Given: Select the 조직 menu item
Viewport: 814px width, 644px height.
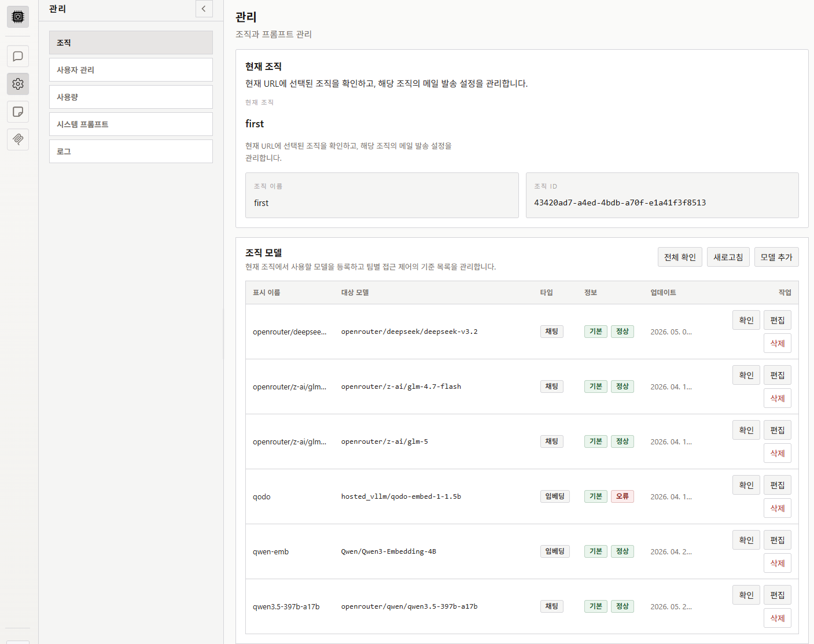Looking at the screenshot, I should tap(131, 43).
